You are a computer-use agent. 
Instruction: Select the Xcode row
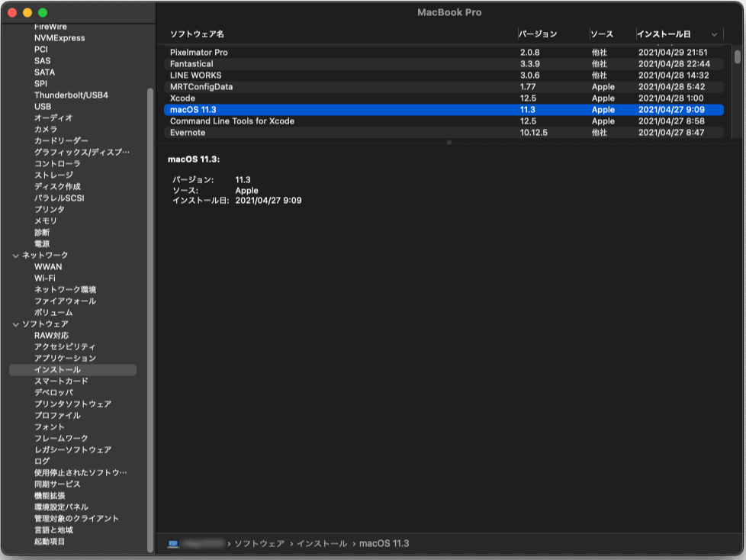coord(443,98)
